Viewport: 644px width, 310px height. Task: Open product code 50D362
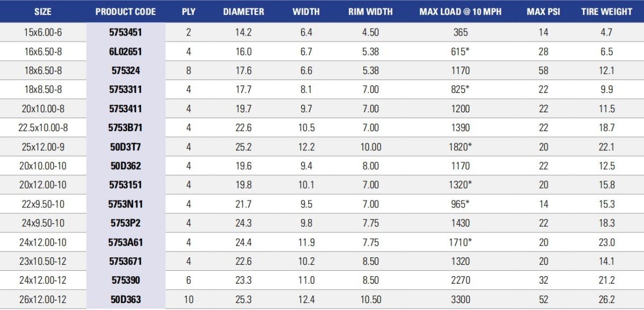[126, 166]
